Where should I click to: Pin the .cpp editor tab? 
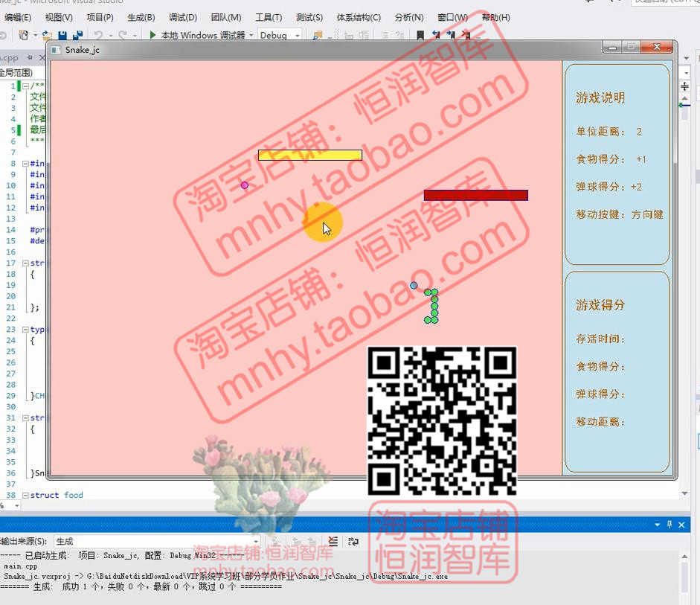point(30,57)
